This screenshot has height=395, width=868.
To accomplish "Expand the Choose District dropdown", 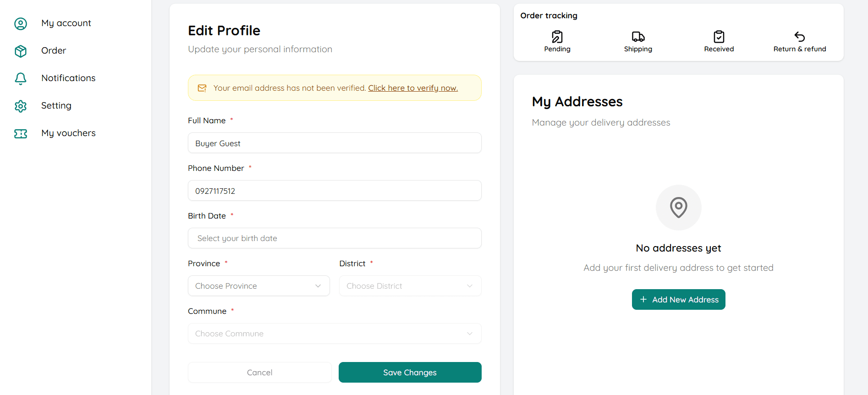I will tap(410, 286).
